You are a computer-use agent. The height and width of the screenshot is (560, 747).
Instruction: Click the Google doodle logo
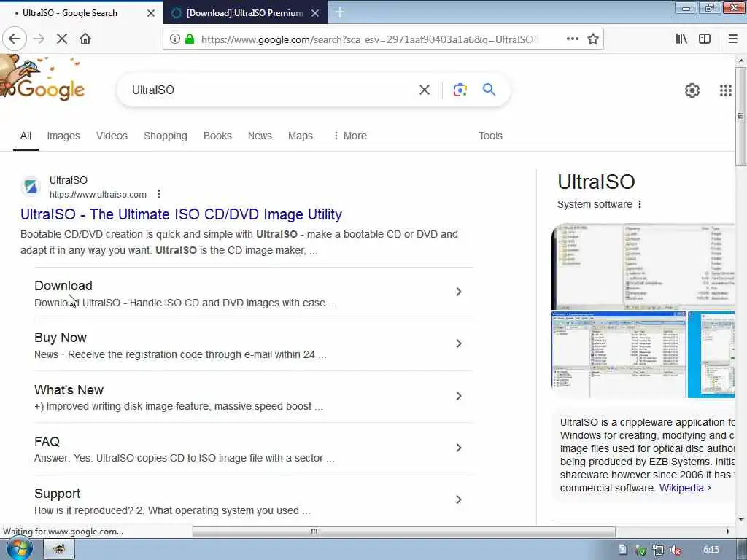point(42,79)
